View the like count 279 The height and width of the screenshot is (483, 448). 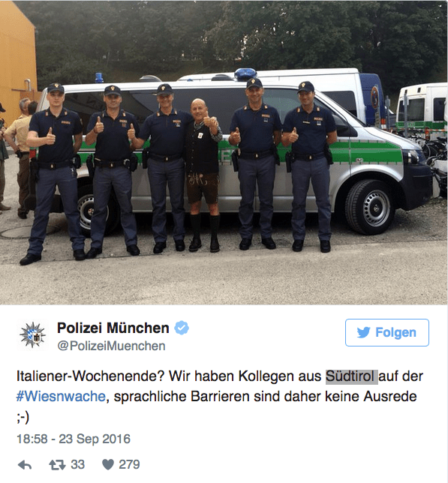coord(129,464)
